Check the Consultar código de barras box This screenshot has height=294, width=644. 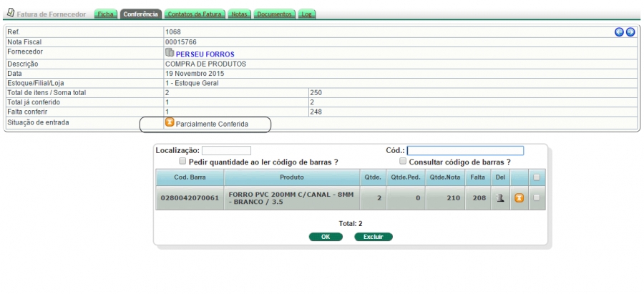coord(403,162)
